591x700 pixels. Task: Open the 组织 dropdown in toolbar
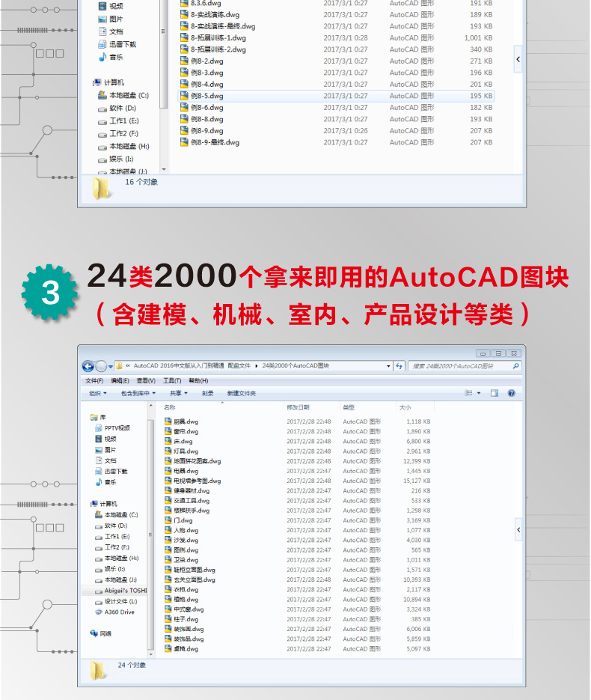(98, 393)
